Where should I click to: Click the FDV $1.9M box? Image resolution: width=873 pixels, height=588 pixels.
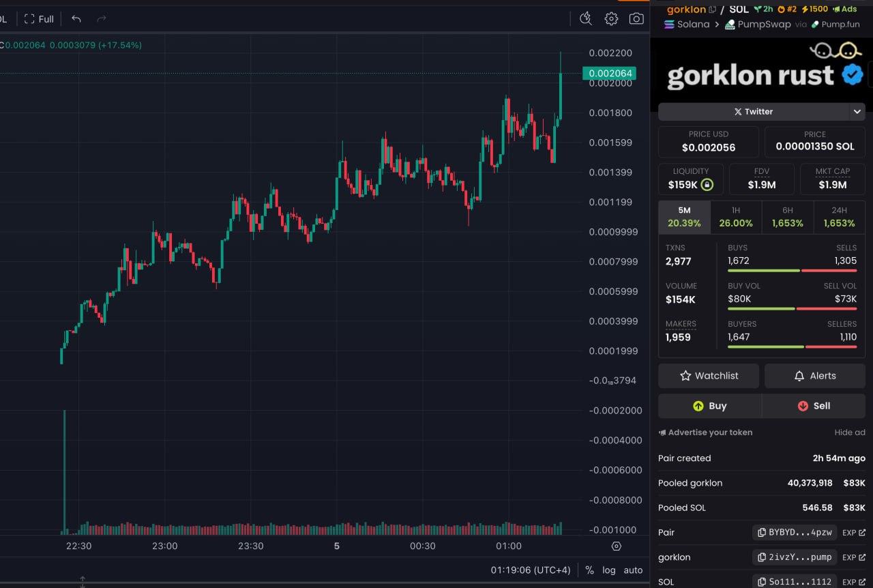(761, 179)
